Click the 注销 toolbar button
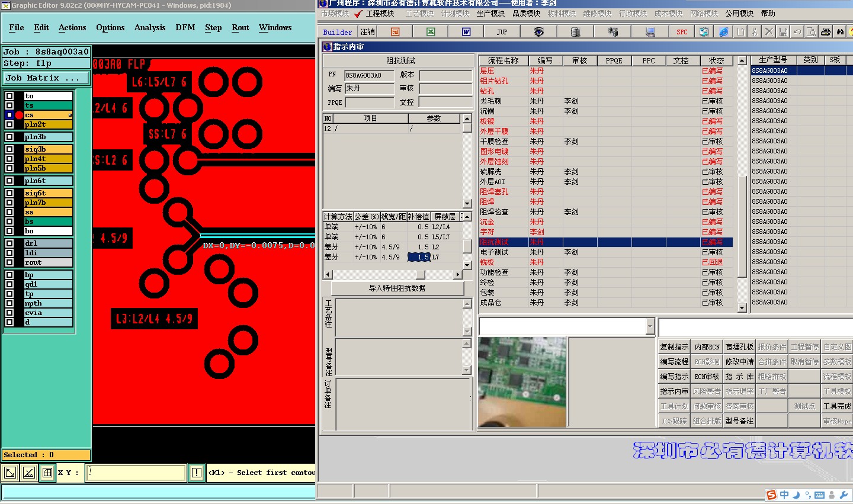 368,32
